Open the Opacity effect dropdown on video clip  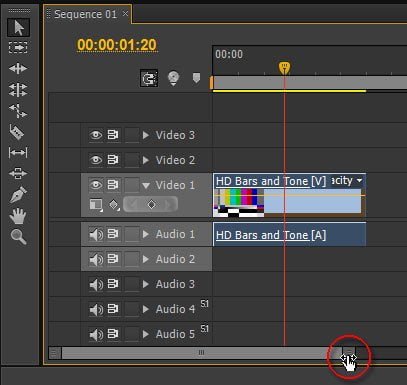tap(359, 181)
